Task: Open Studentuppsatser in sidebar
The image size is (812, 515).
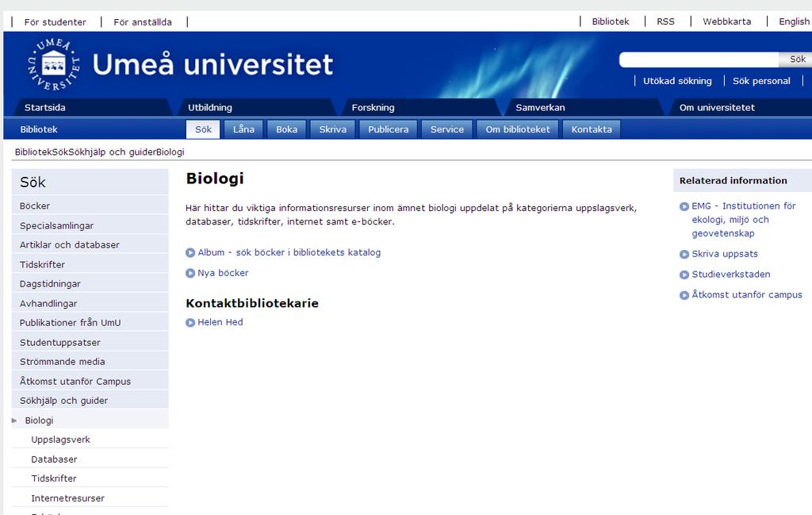Action: pyautogui.click(x=90, y=342)
